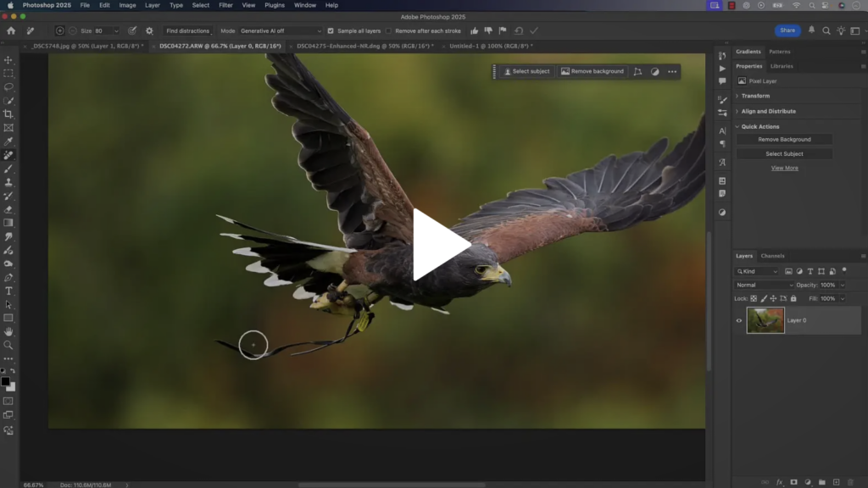Open the remove tool settings gear
This screenshot has width=868, height=488.
coord(149,30)
